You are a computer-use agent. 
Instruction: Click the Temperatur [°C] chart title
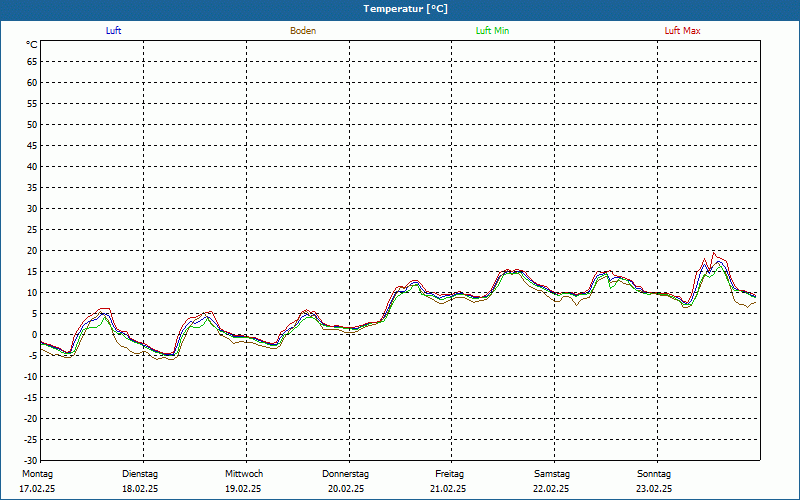click(406, 9)
